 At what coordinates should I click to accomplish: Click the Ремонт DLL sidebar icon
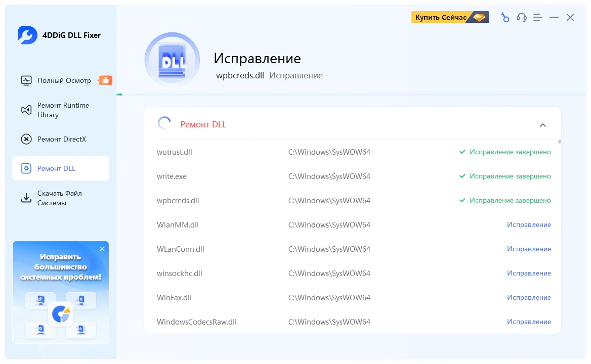26,168
